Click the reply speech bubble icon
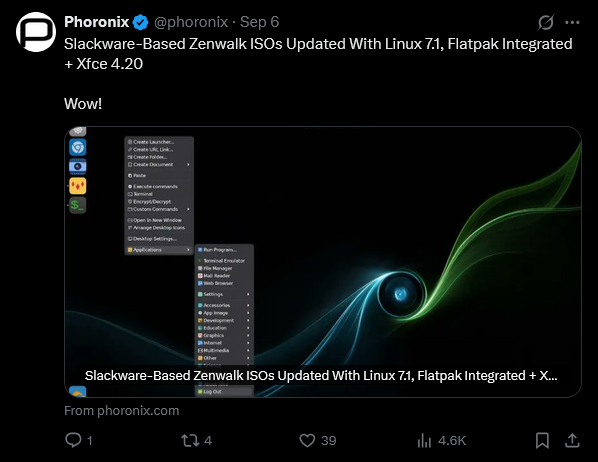This screenshot has height=462, width=598. pos(73,440)
